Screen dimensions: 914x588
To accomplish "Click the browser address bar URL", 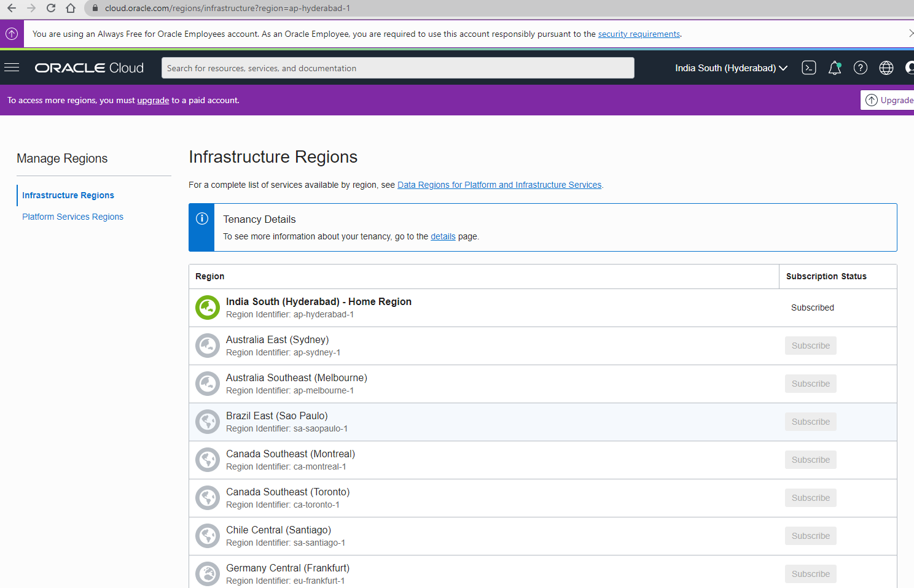I will coord(227,8).
